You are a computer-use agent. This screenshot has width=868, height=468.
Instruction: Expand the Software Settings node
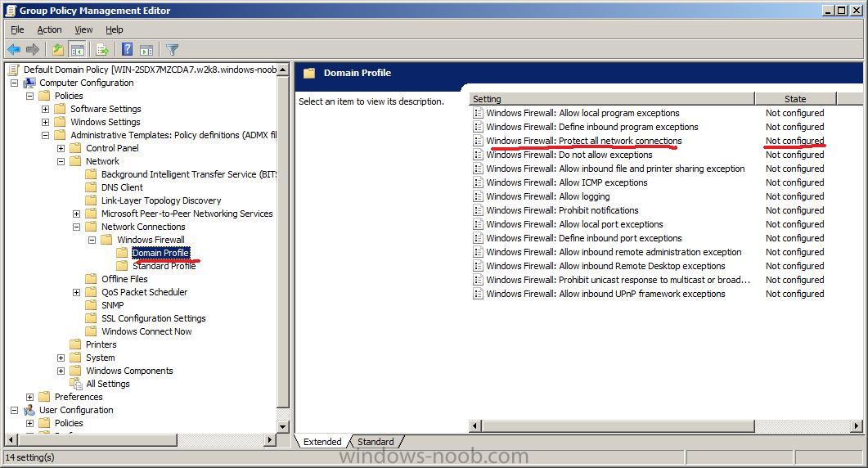coord(45,109)
